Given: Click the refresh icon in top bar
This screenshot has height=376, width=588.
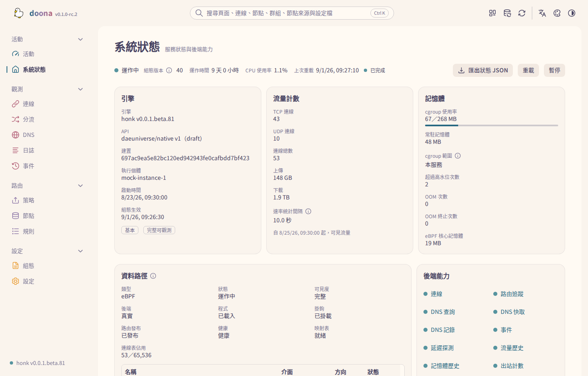Looking at the screenshot, I should click(522, 13).
